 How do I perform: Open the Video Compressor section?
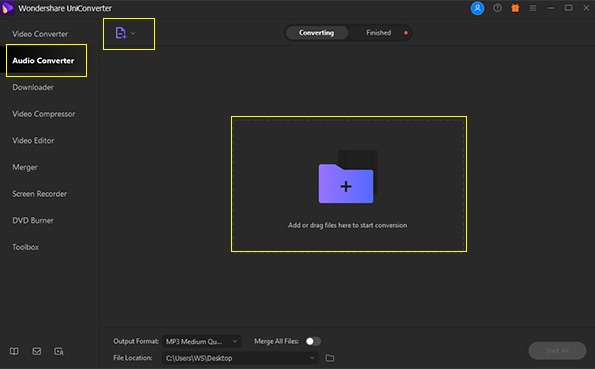[44, 114]
